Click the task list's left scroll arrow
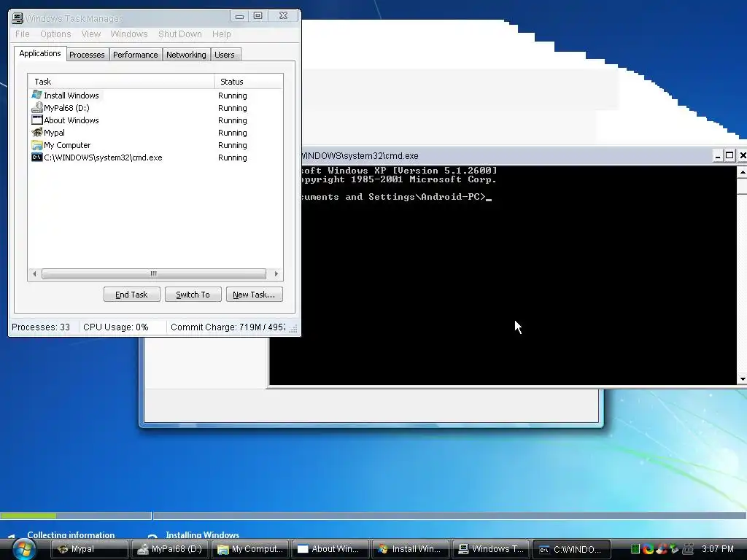This screenshot has width=747, height=560. [x=34, y=274]
